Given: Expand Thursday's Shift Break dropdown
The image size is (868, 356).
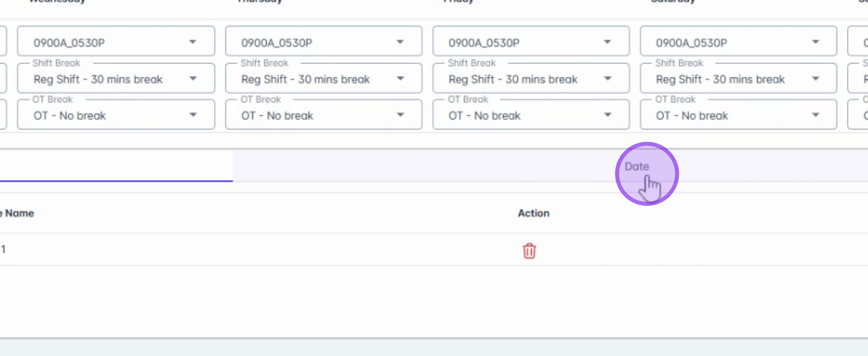Looking at the screenshot, I should (324, 79).
